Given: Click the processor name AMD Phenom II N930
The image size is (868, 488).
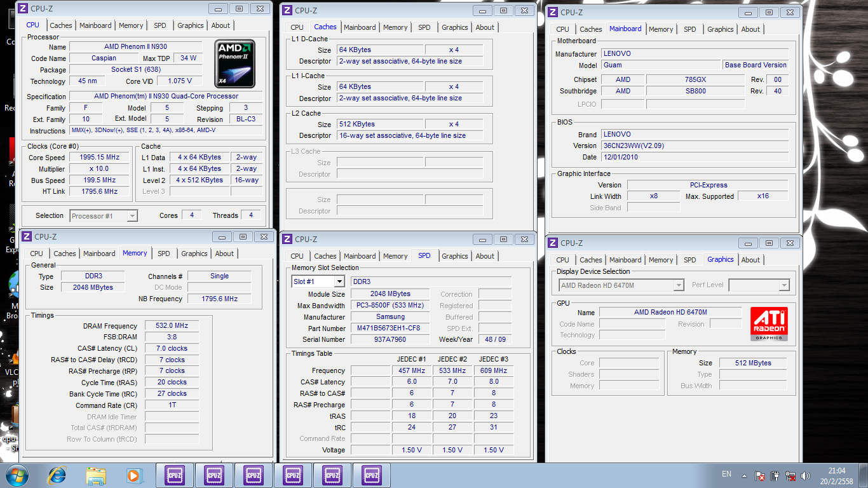Looking at the screenshot, I should 136,47.
